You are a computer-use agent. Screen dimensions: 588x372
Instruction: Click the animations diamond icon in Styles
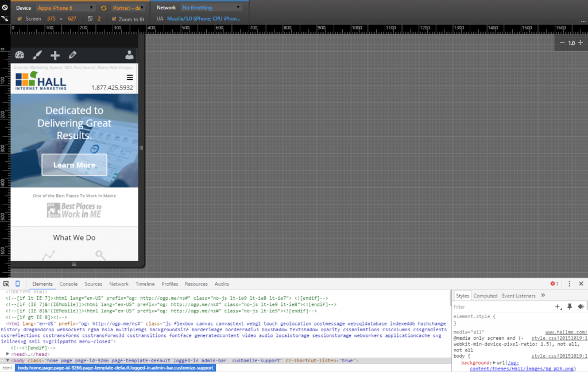pyautogui.click(x=581, y=307)
